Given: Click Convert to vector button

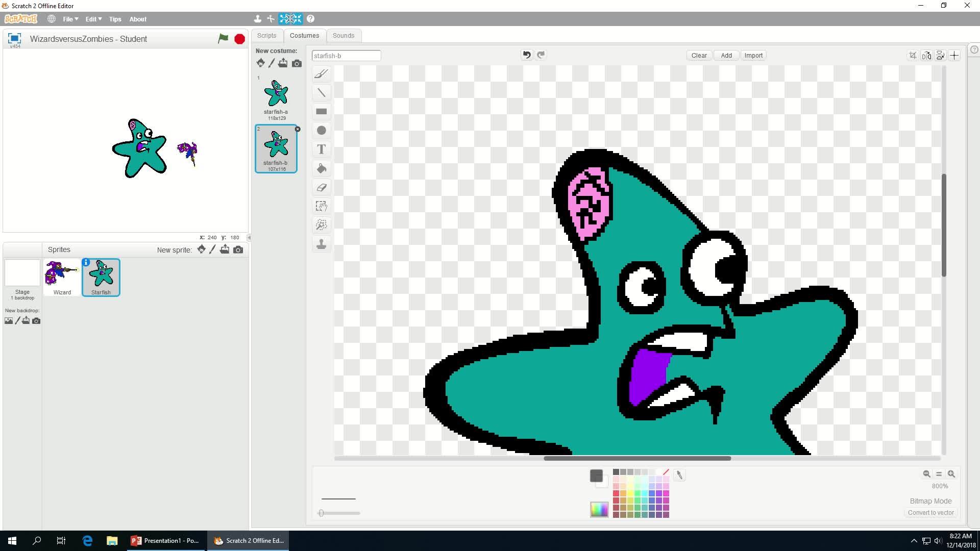Looking at the screenshot, I should [x=930, y=513].
